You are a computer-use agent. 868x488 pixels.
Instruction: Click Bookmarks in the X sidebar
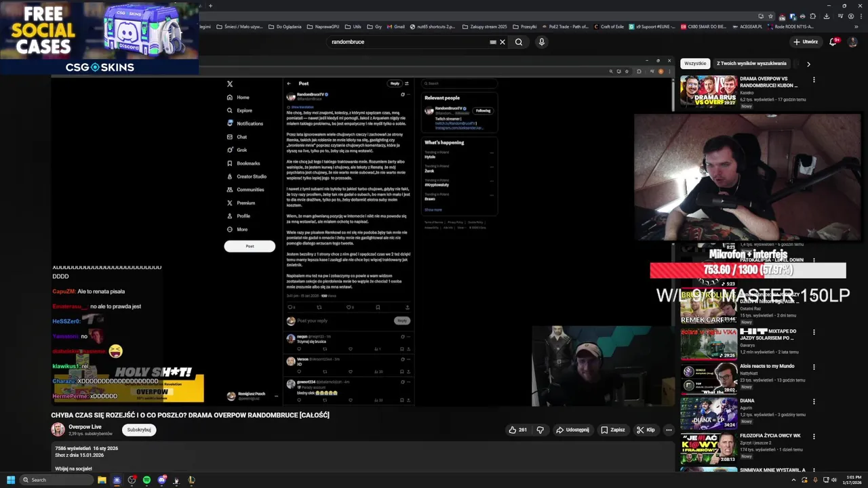pyautogui.click(x=243, y=163)
